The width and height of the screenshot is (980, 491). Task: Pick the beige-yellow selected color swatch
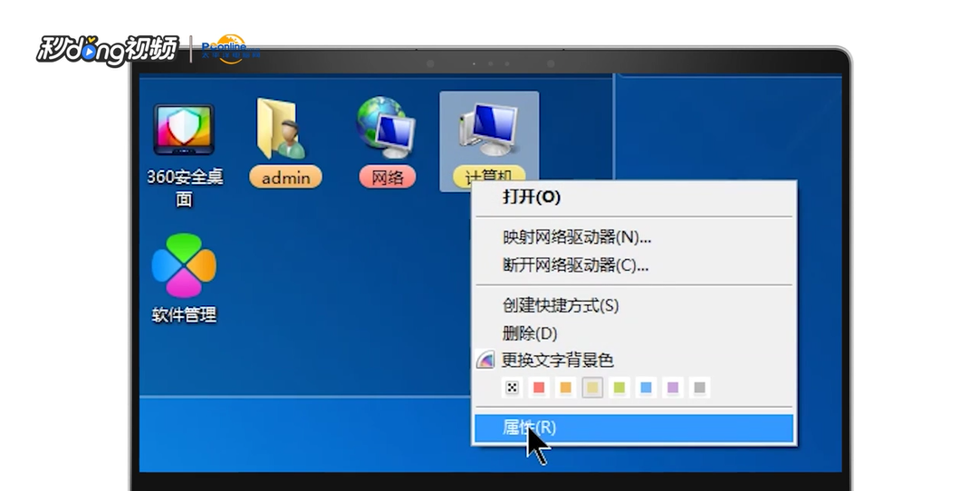[592, 388]
